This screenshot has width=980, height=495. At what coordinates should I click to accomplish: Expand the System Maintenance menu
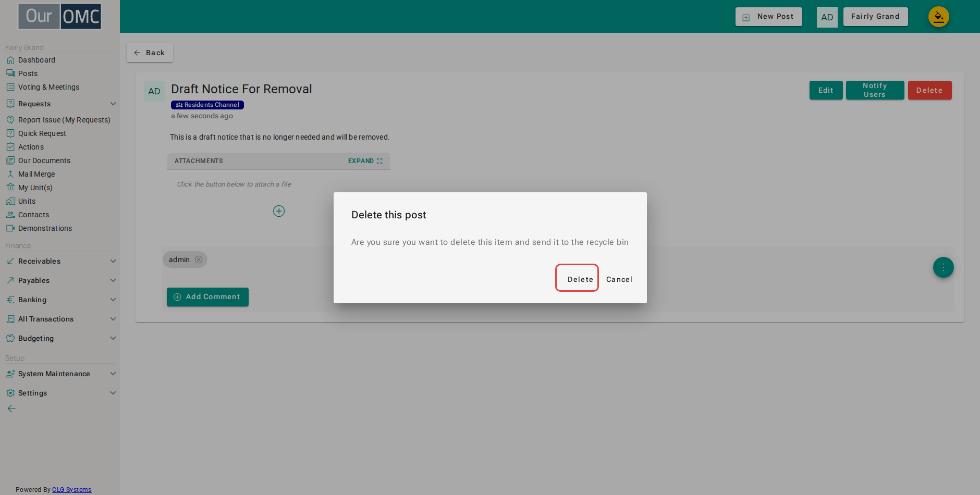60,374
